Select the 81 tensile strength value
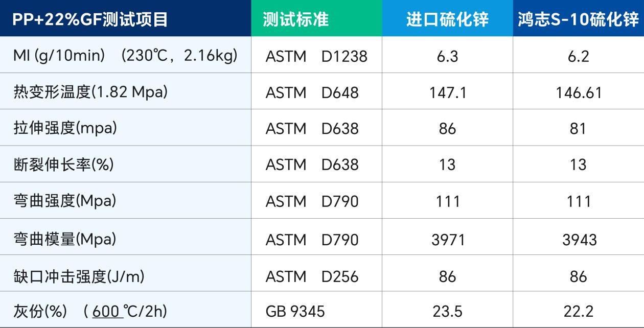Screen dimensions: 644x328 pos(578,129)
